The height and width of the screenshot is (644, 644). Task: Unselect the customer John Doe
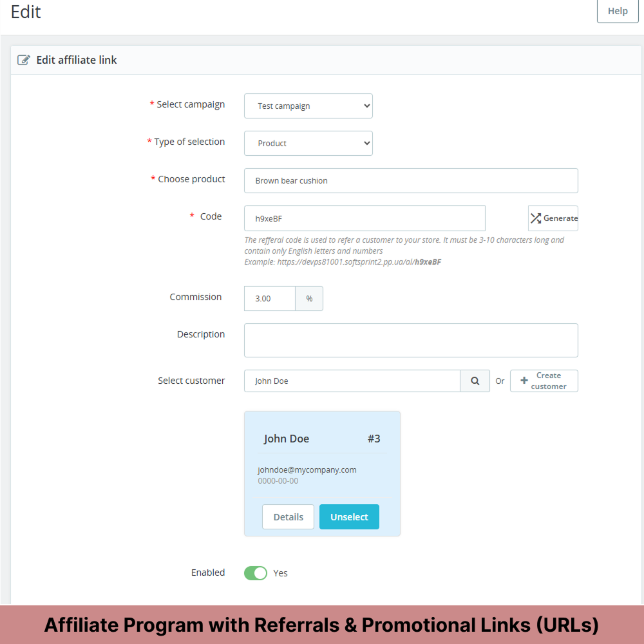tap(349, 516)
